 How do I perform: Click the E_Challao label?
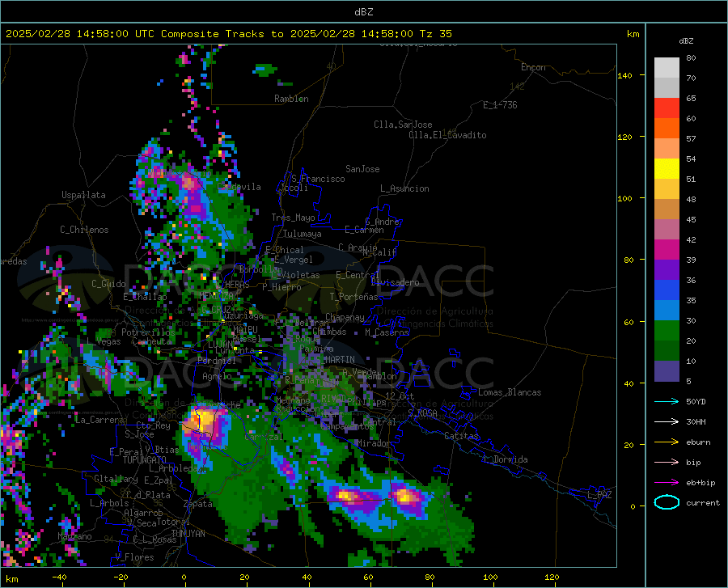pyautogui.click(x=145, y=297)
